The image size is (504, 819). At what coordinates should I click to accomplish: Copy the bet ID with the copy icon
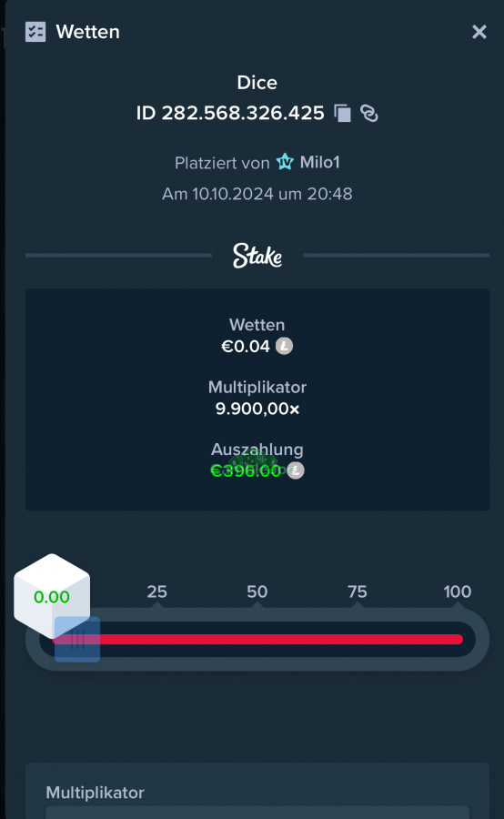(x=343, y=113)
